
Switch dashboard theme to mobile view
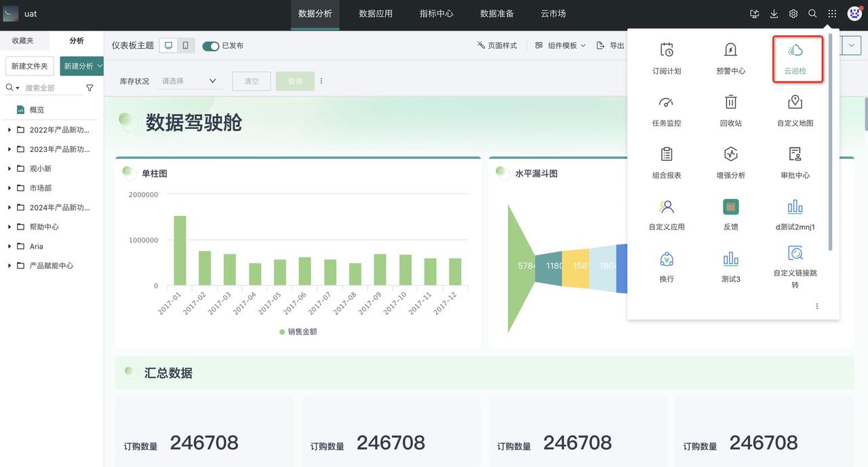[186, 45]
